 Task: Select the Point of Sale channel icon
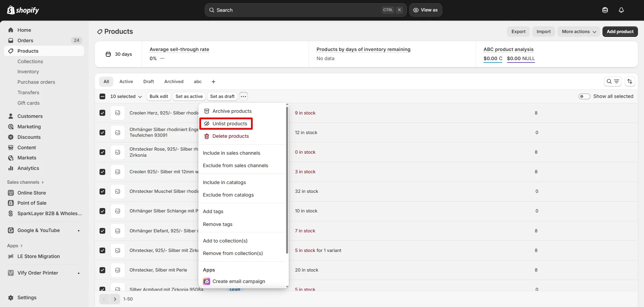(x=10, y=203)
